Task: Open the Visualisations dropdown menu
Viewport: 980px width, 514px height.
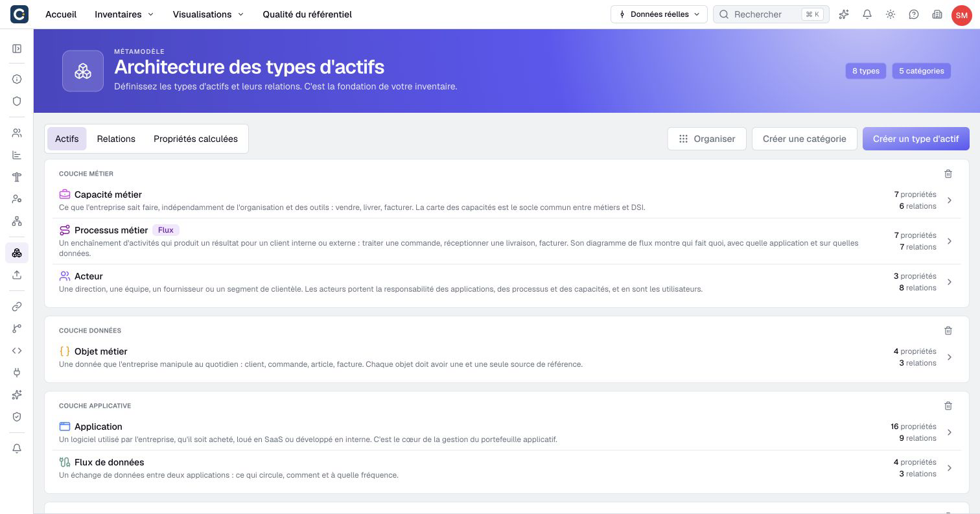Action: point(208,14)
